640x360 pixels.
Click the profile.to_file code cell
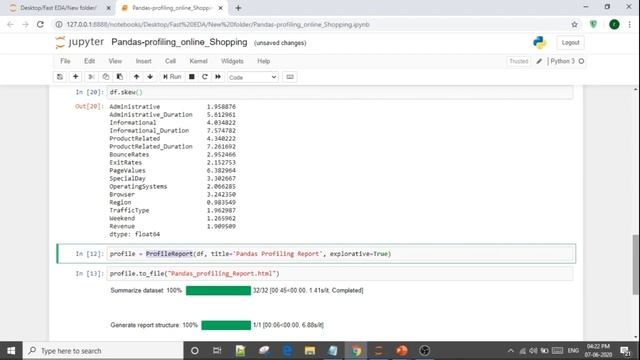click(340, 273)
